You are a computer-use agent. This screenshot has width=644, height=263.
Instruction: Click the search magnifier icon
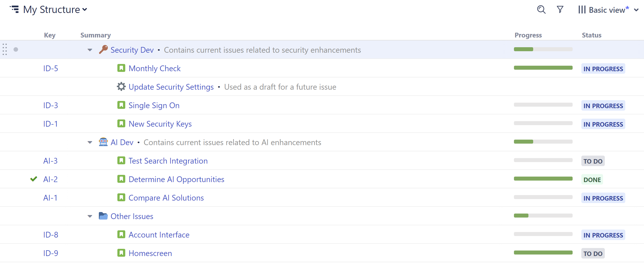click(541, 9)
